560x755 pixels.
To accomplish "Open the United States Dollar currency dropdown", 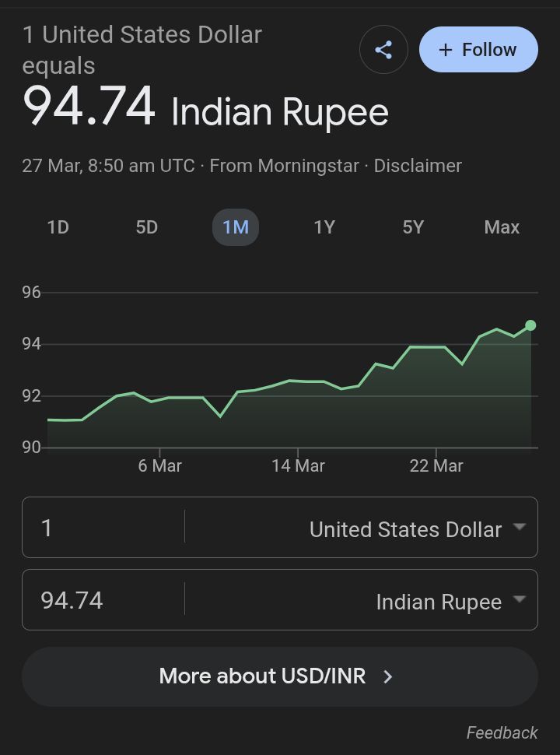I will point(418,528).
